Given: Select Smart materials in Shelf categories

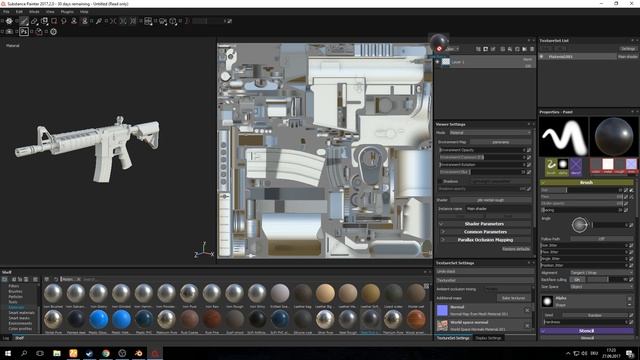Looking at the screenshot, I should pyautogui.click(x=21, y=313).
